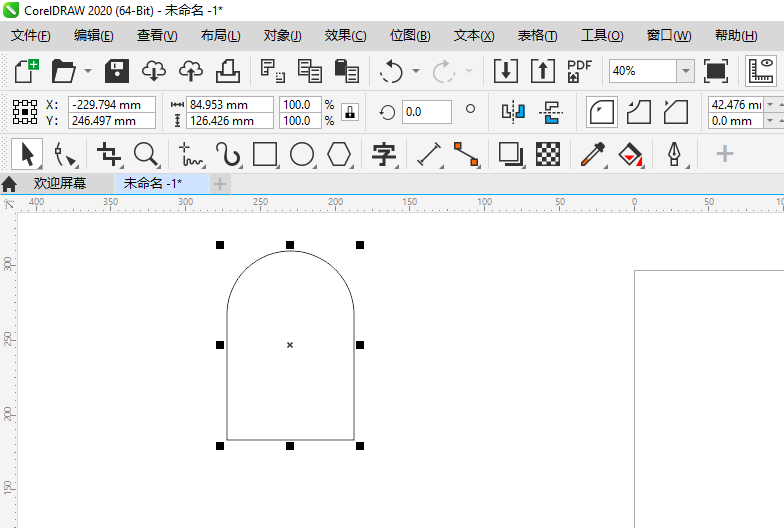Open the Undo history dropdown arrow
Screen dimensions: 784x528
[x=416, y=72]
